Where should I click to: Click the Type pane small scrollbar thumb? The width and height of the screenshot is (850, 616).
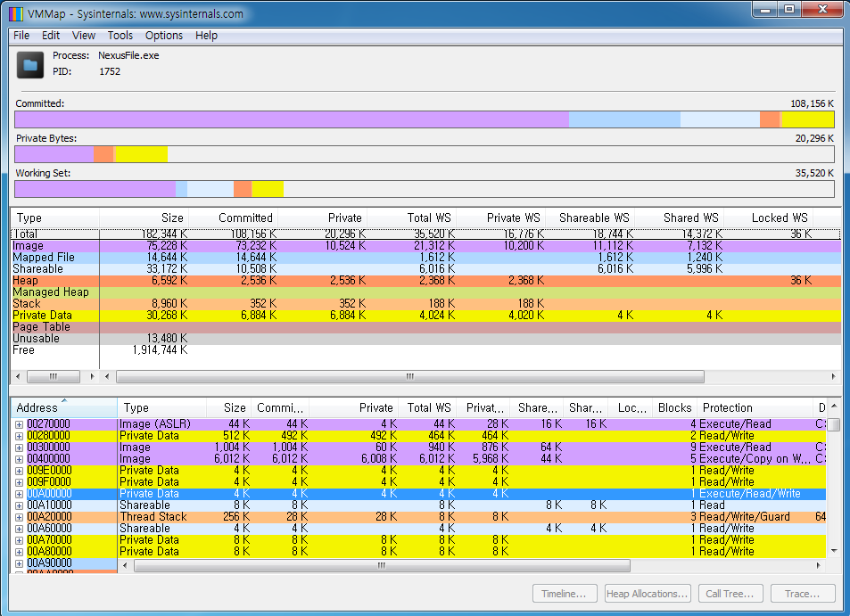pos(54,376)
